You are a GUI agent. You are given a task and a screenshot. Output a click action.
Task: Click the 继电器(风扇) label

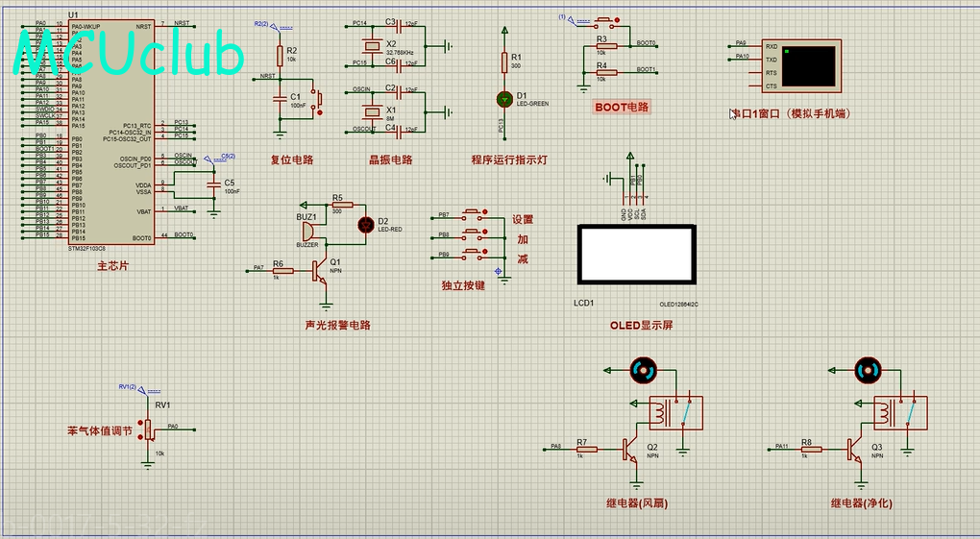pos(637,503)
